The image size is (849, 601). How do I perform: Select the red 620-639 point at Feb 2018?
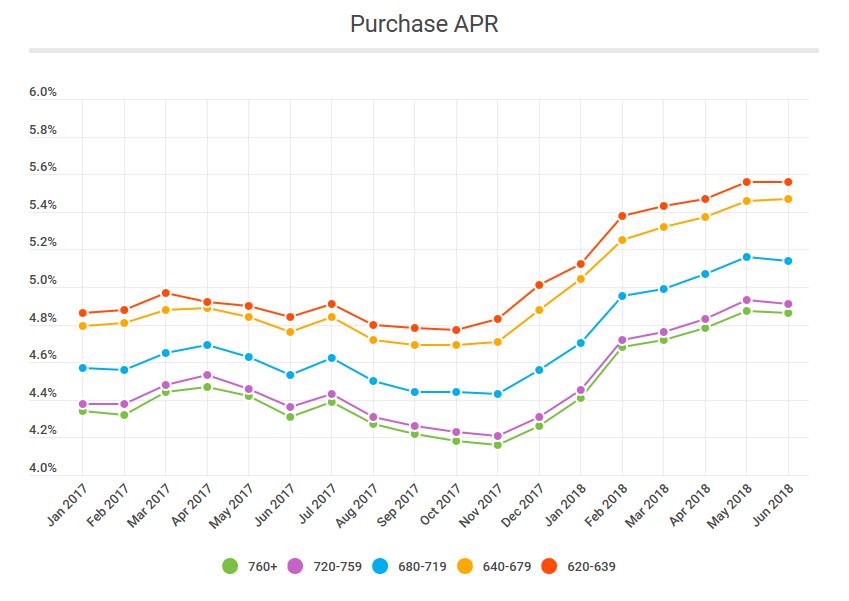pos(622,216)
